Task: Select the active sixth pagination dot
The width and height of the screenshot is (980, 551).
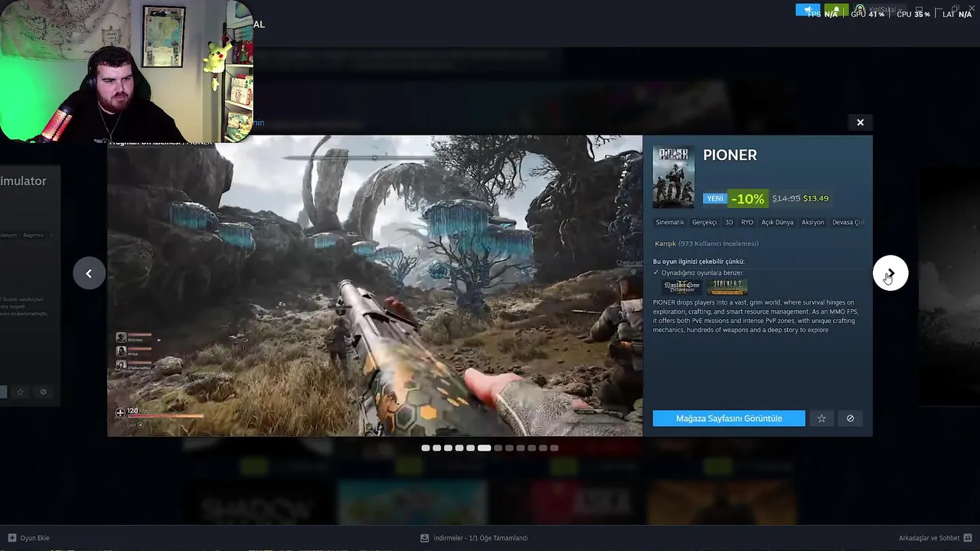Action: [x=485, y=448]
